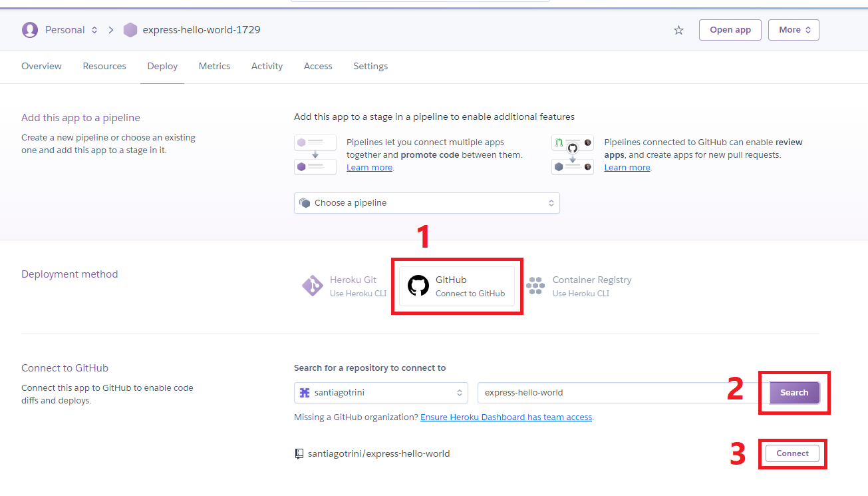
Task: Click the GitHub octocat logo icon
Action: (418, 286)
